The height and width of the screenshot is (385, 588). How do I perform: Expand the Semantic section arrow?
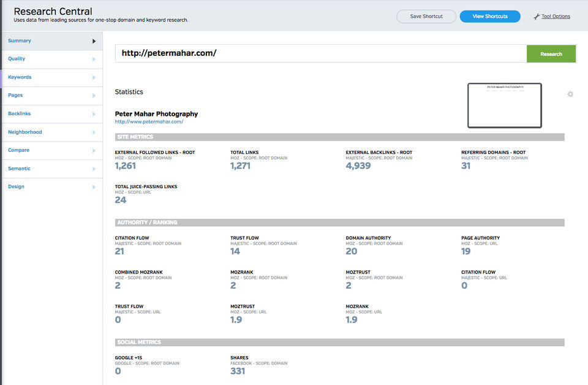point(94,169)
